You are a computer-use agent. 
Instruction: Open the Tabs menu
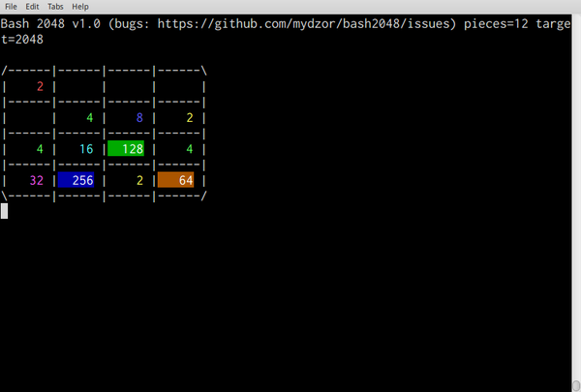click(x=55, y=7)
